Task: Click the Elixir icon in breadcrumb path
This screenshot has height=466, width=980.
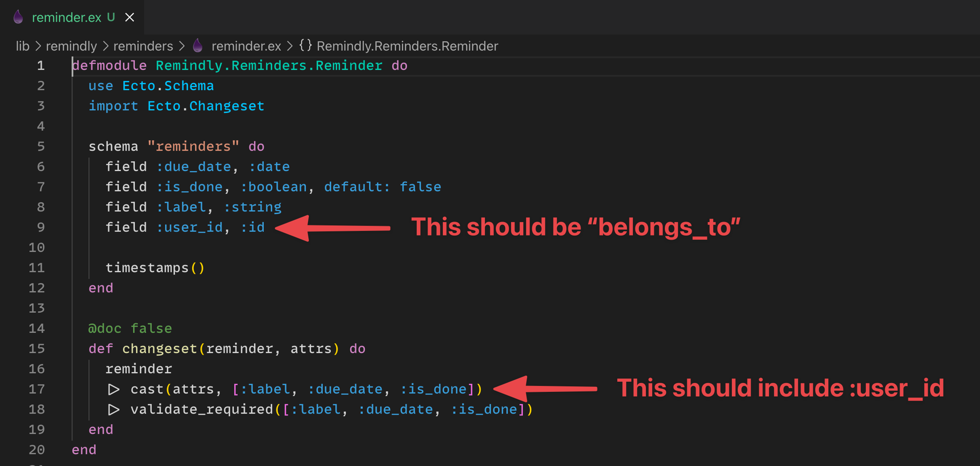Action: (x=197, y=46)
